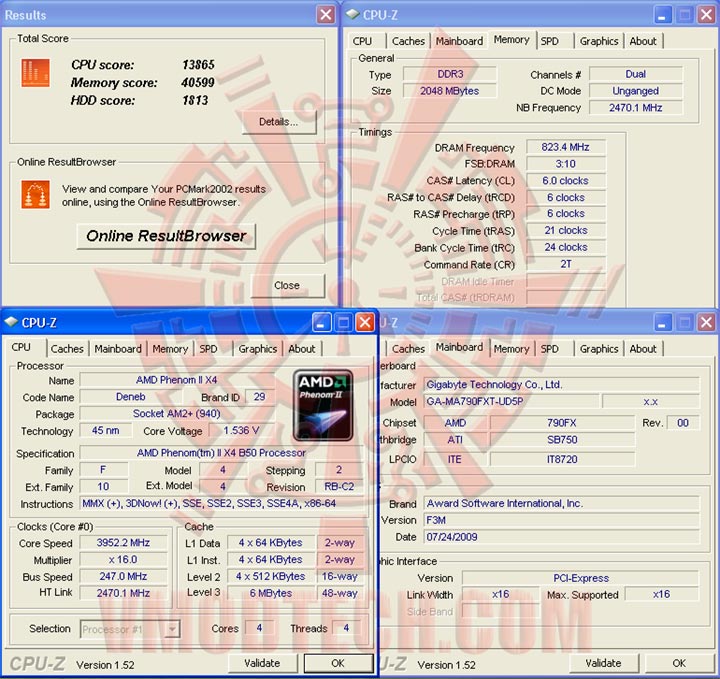Open About tab in CPU window

302,349
